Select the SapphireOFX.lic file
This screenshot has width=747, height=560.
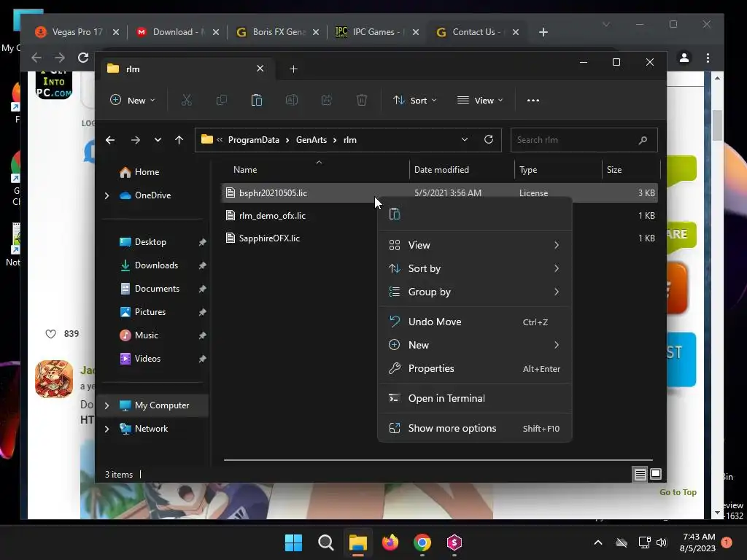[269, 238]
